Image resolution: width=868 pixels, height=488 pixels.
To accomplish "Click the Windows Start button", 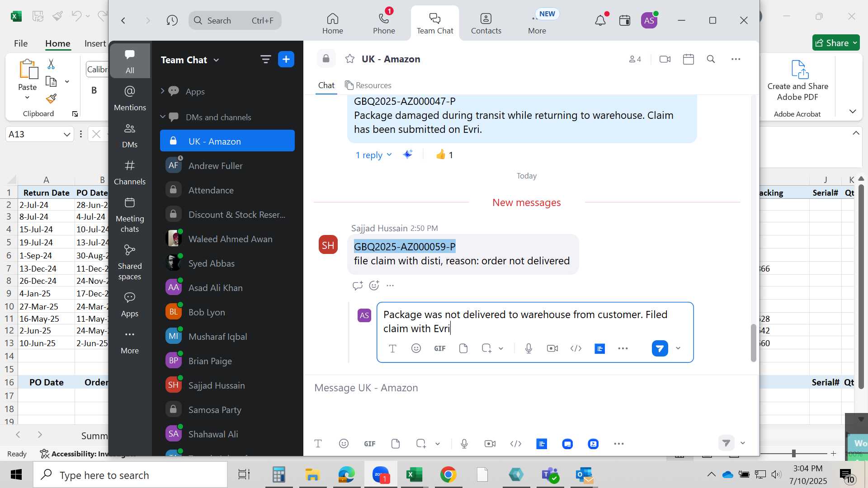I will tap(16, 475).
